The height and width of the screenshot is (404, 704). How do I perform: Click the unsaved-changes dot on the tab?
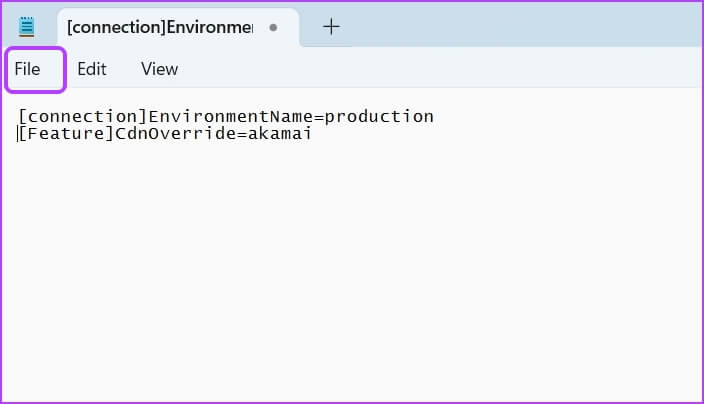coord(273,28)
